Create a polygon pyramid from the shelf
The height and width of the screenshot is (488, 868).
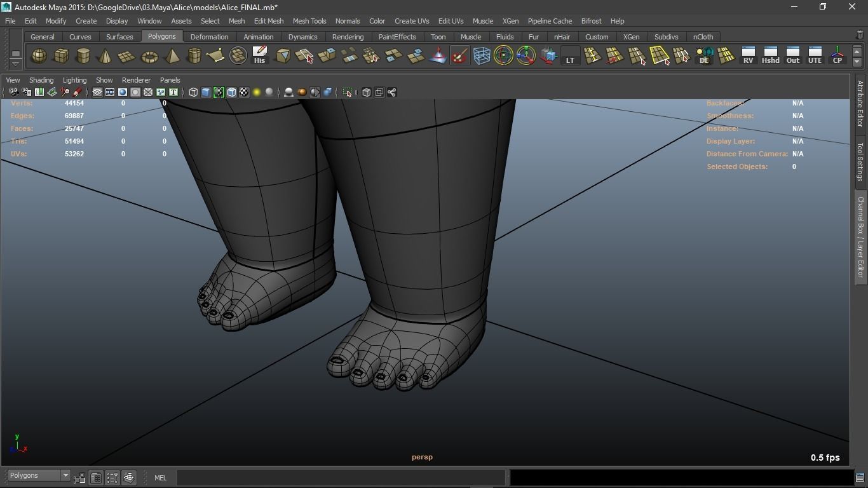pos(172,56)
